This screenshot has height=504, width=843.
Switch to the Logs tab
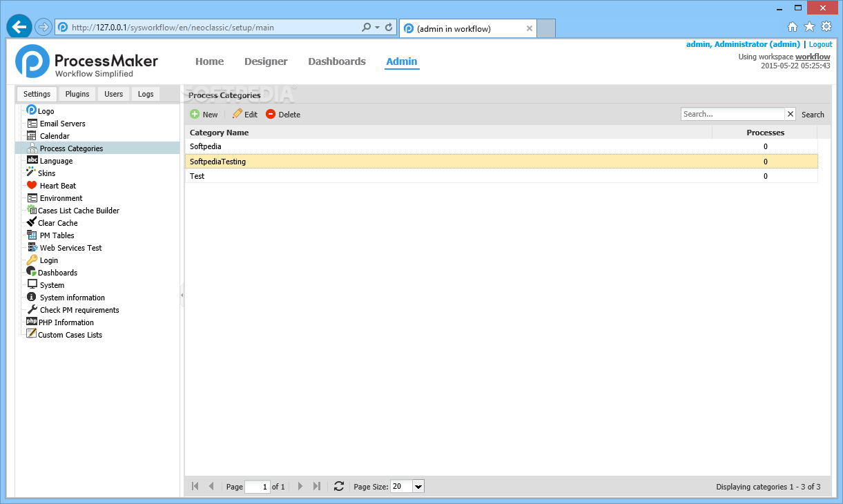pos(146,94)
